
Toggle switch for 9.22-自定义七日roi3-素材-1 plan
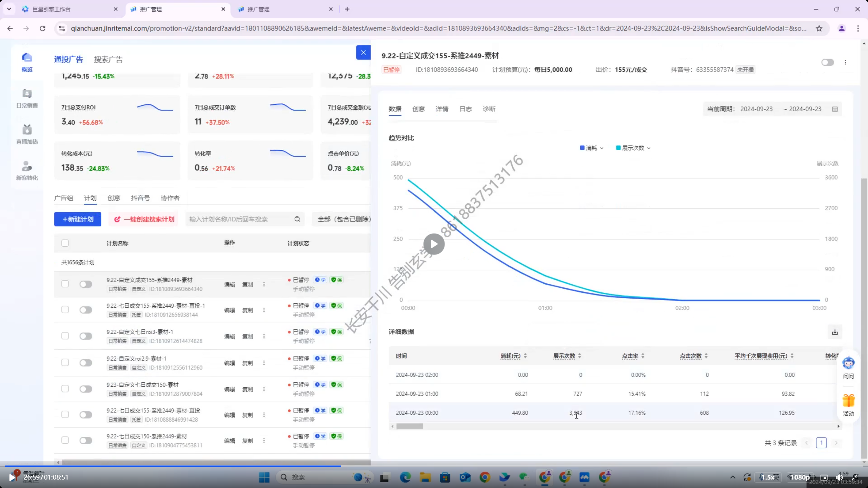(x=86, y=336)
